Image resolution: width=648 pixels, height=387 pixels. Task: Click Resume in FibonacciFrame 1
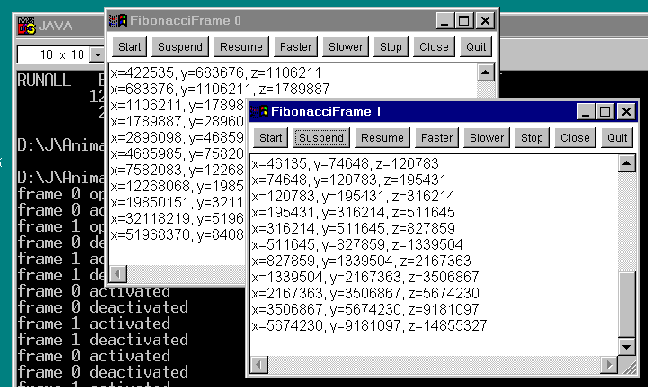pyautogui.click(x=382, y=138)
